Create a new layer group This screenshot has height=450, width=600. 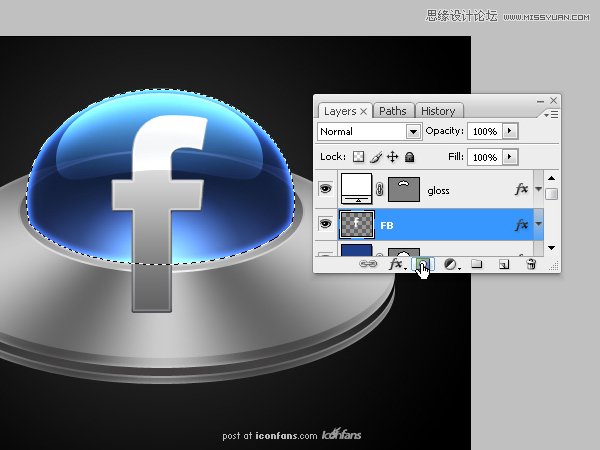476,264
